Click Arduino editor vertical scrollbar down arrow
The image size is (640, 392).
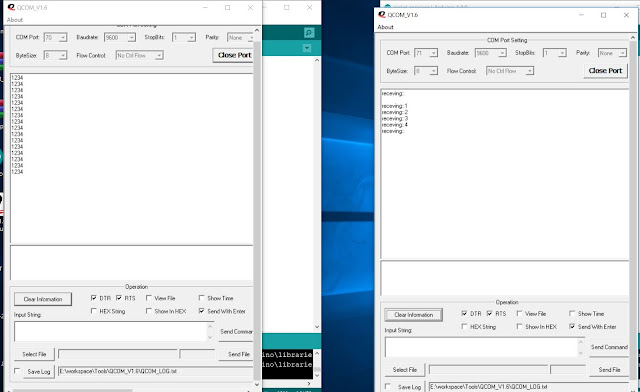tap(317, 327)
